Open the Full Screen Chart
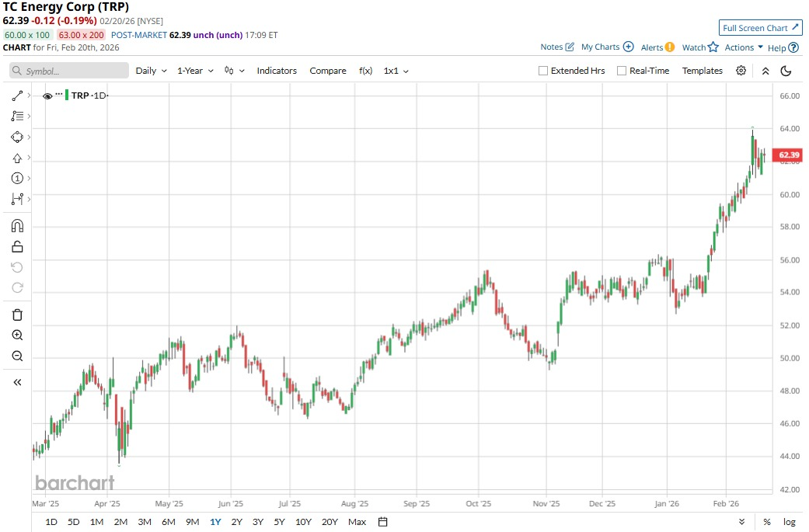The height and width of the screenshot is (532, 809). tap(760, 28)
